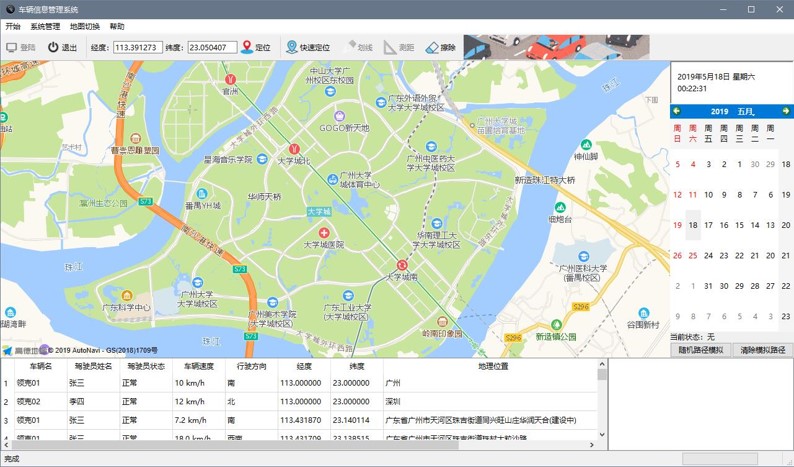Focus the 经度 longitude input field
Image resolution: width=794 pixels, height=467 pixels.
pyautogui.click(x=137, y=47)
